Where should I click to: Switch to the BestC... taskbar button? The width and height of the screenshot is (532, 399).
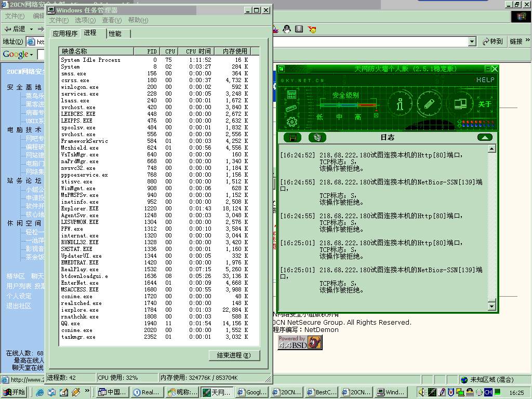click(322, 392)
